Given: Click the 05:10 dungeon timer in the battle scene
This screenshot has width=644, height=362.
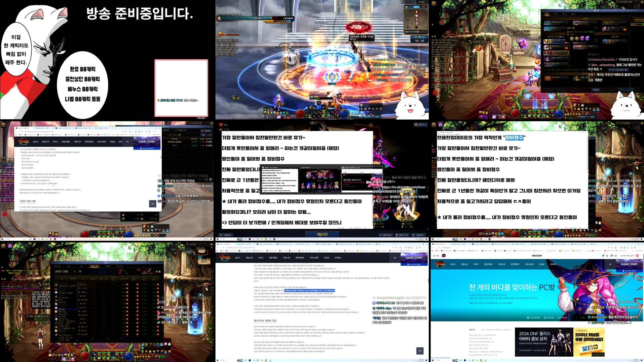Looking at the screenshot, I should [x=419, y=41].
